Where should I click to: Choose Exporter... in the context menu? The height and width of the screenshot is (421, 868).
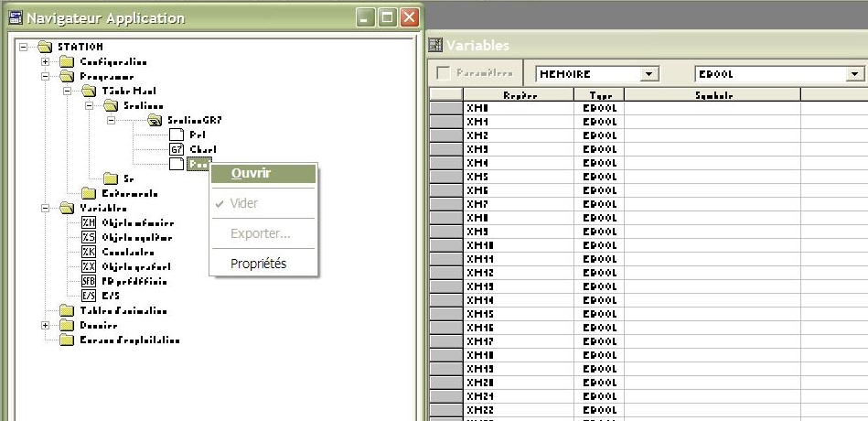coord(263,233)
